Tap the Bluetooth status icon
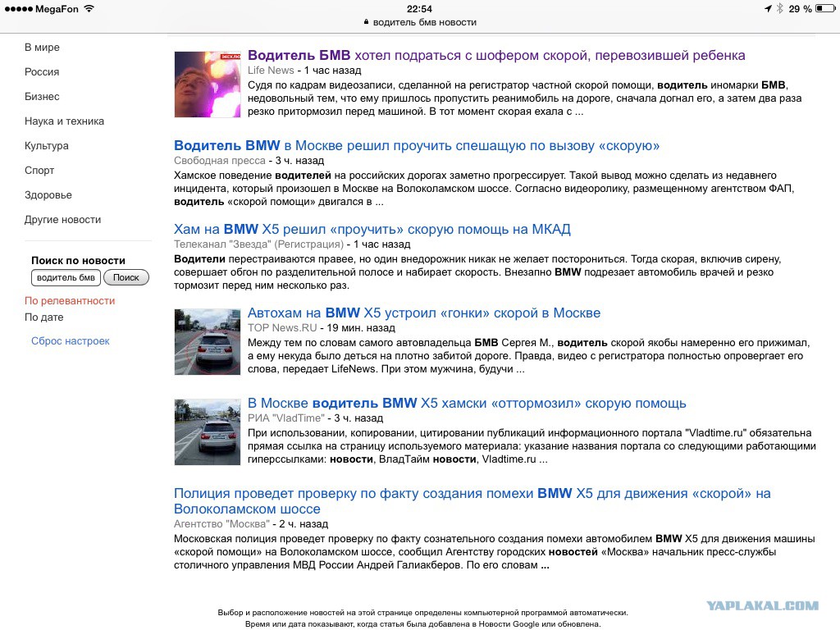 coord(779,8)
